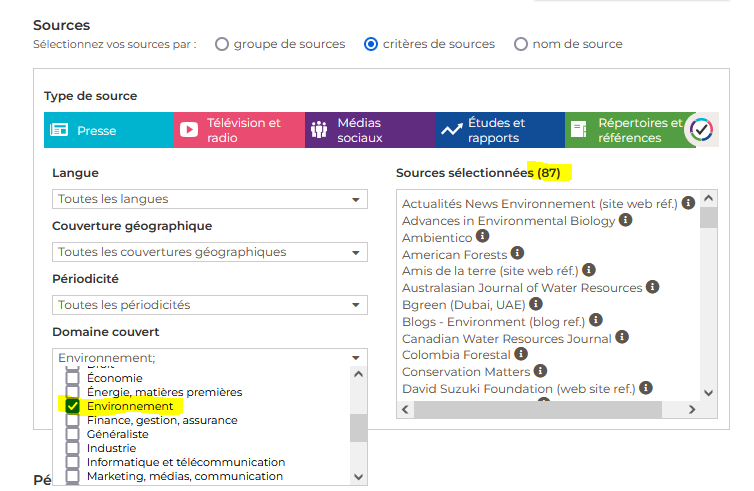Show info for Colombia Forestal source
Screen dimensions: 754x491
[x=520, y=354]
